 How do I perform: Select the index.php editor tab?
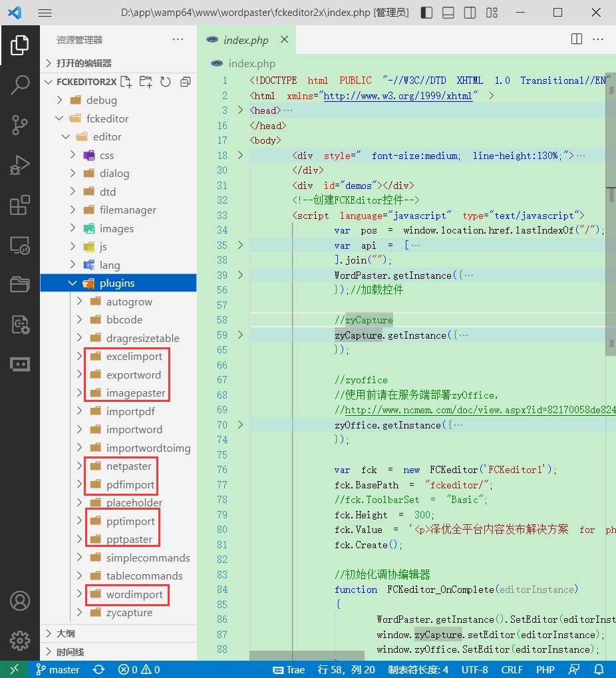(x=245, y=40)
